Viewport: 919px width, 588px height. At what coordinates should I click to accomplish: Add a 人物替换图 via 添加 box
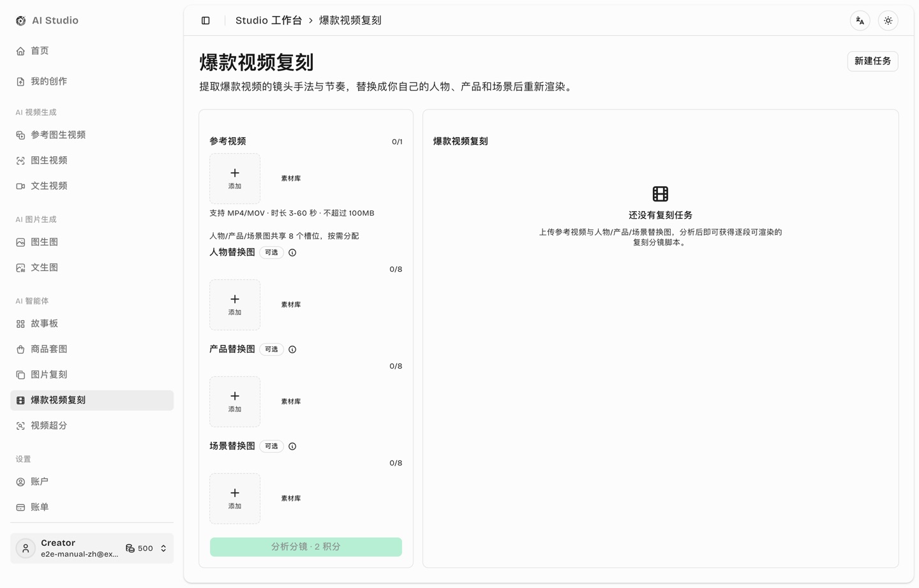235,305
